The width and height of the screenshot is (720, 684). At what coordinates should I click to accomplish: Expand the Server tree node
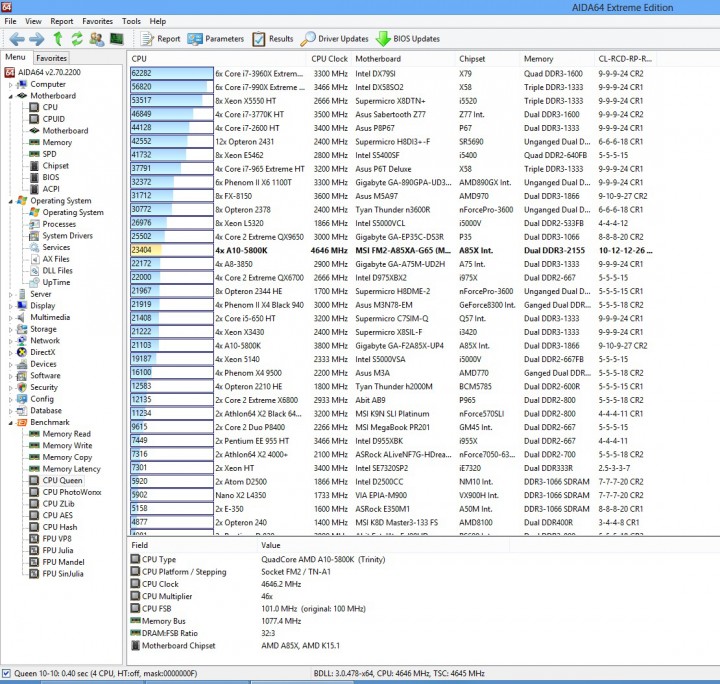pyautogui.click(x=11, y=295)
